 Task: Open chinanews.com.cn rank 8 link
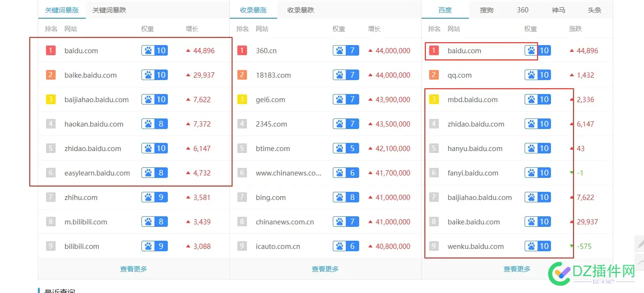(x=285, y=222)
